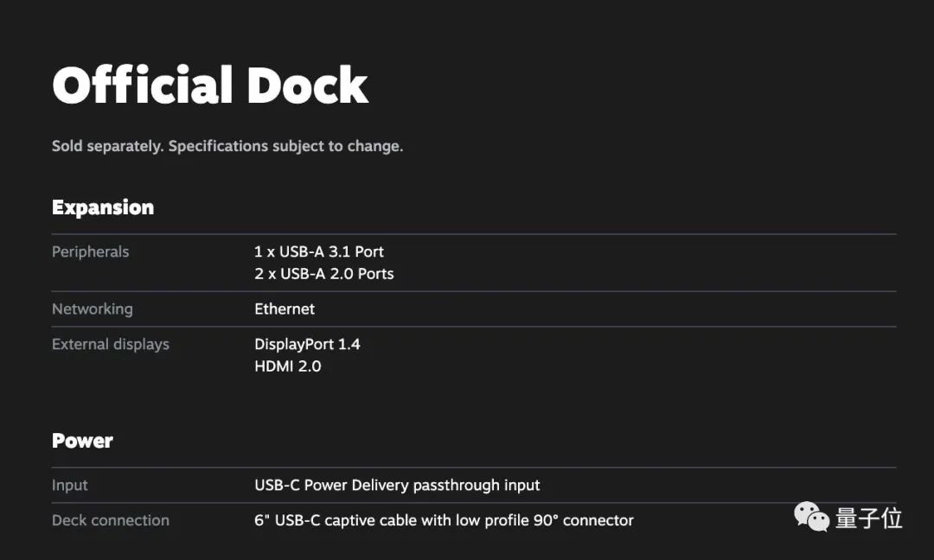Screen dimensions: 934x560
Task: Click the 2 x USB-A 2.0 Ports entry
Action: (x=324, y=274)
